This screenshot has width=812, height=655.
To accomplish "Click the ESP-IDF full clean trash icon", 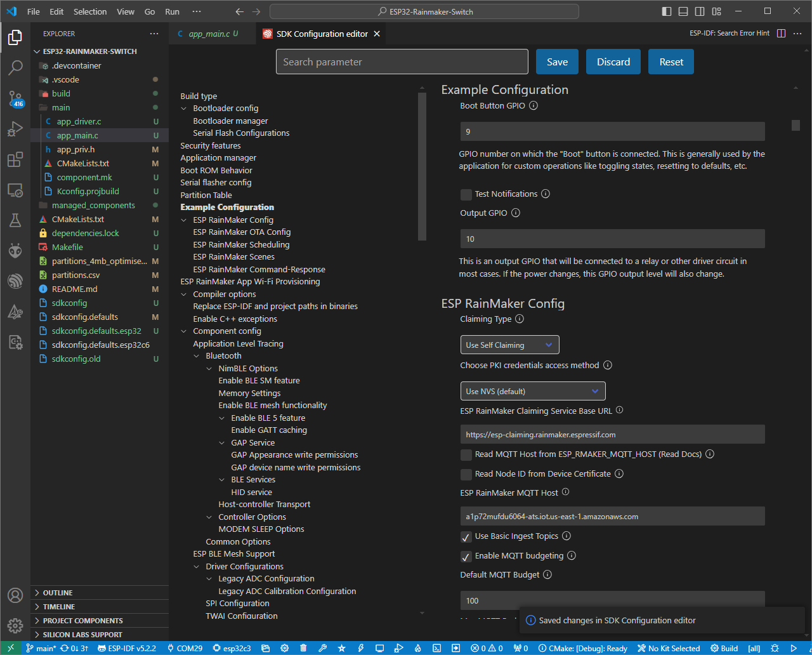I will pos(303,648).
